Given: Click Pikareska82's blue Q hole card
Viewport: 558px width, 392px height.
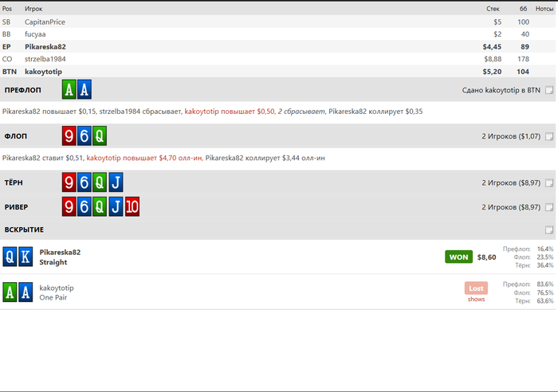Looking at the screenshot, I should [x=10, y=257].
